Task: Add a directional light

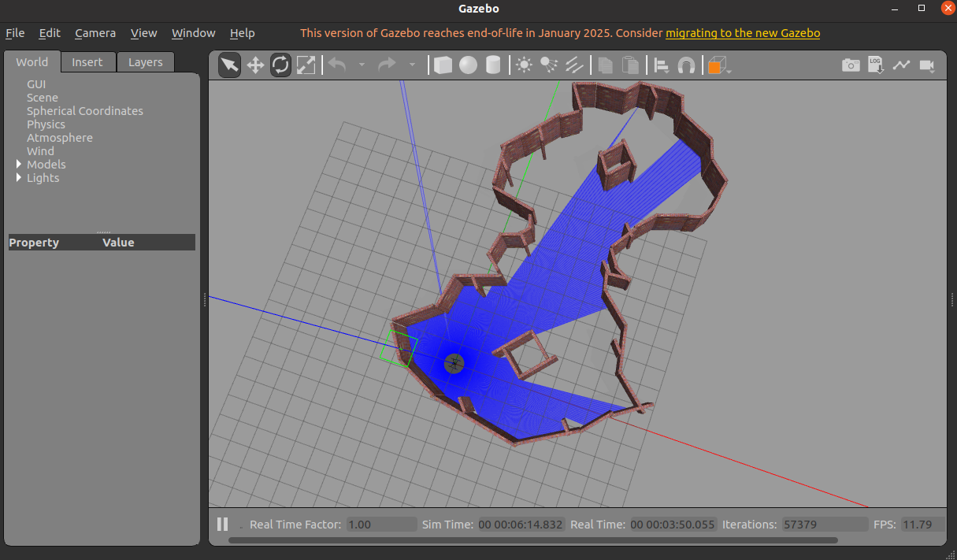Action: pyautogui.click(x=575, y=65)
